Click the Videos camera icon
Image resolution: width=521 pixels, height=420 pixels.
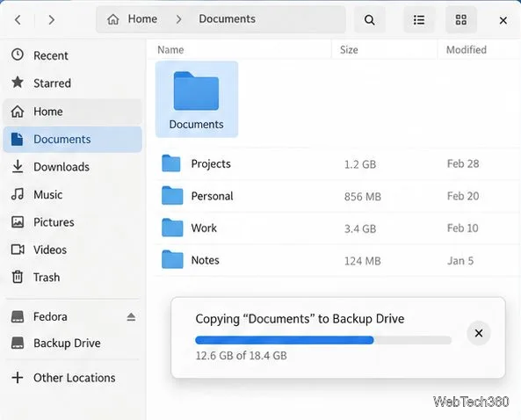coord(18,250)
